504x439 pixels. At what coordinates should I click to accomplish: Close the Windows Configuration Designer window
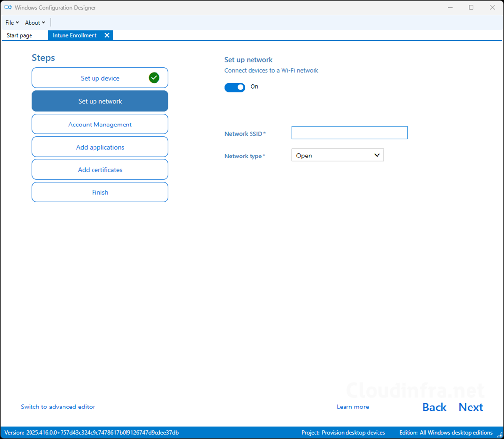492,7
